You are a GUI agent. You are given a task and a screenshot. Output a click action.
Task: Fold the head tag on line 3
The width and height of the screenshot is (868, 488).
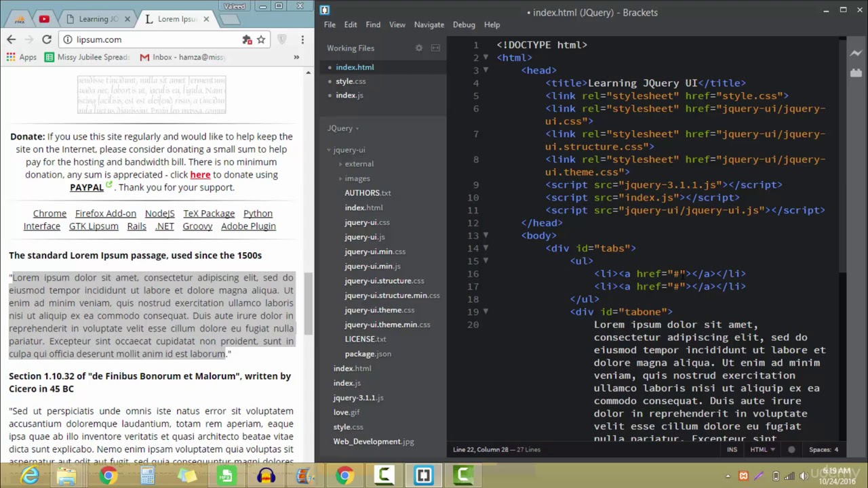(x=486, y=70)
